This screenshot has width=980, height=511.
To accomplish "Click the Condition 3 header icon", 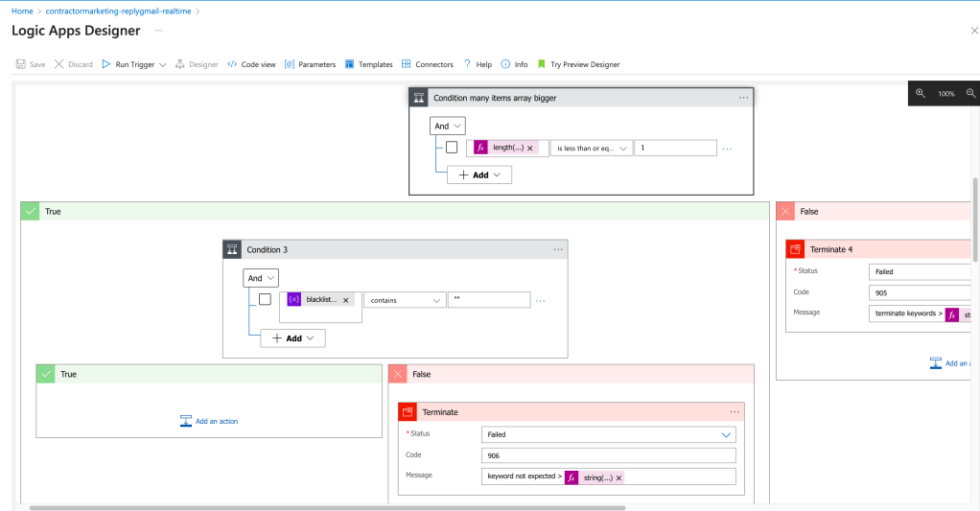I will (232, 249).
